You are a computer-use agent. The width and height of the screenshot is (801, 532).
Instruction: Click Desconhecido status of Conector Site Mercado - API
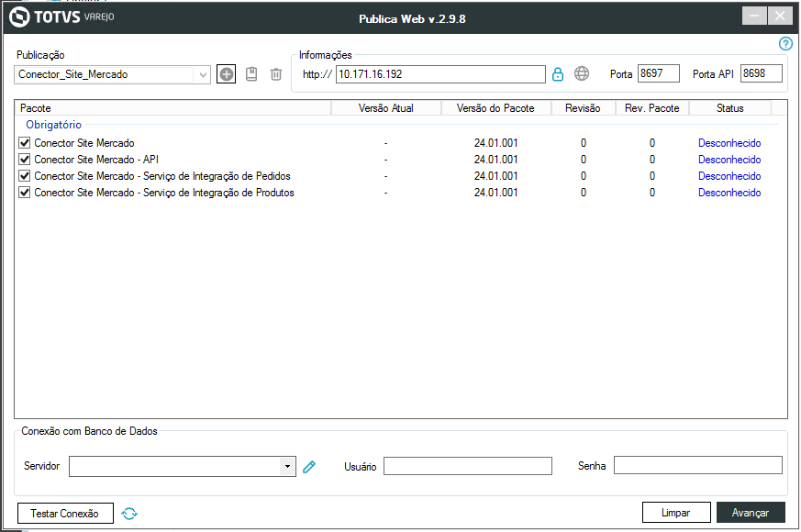point(729,160)
